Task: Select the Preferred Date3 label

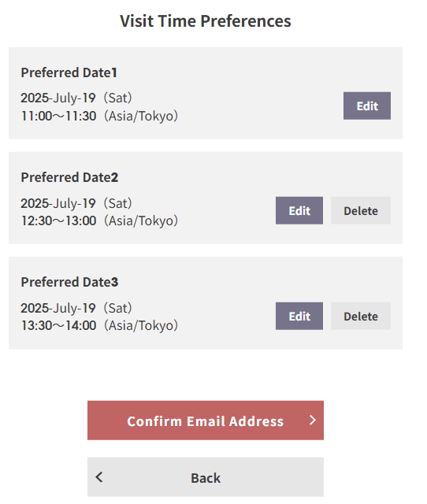Action: pyautogui.click(x=69, y=282)
